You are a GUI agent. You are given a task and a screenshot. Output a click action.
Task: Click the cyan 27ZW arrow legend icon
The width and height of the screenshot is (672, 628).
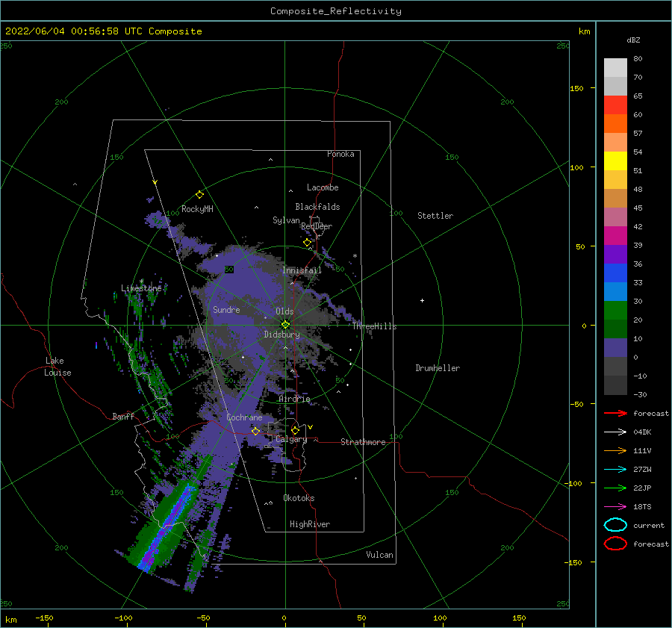615,470
